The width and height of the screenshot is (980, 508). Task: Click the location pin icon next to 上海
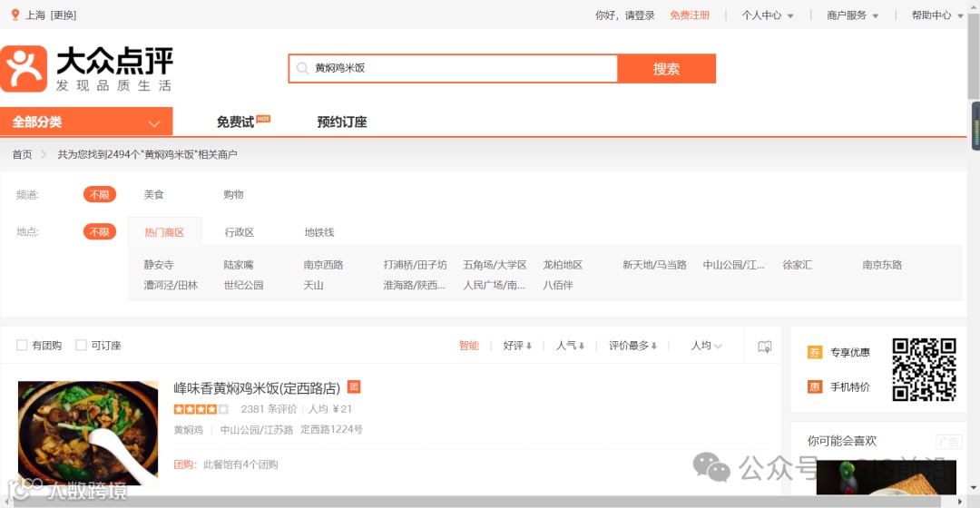click(x=15, y=15)
